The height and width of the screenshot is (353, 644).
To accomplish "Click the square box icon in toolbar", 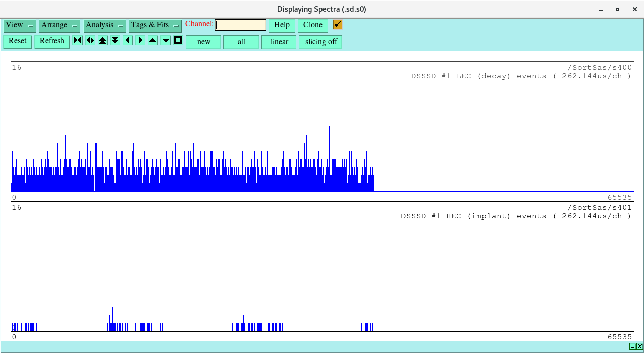I will pyautogui.click(x=178, y=41).
